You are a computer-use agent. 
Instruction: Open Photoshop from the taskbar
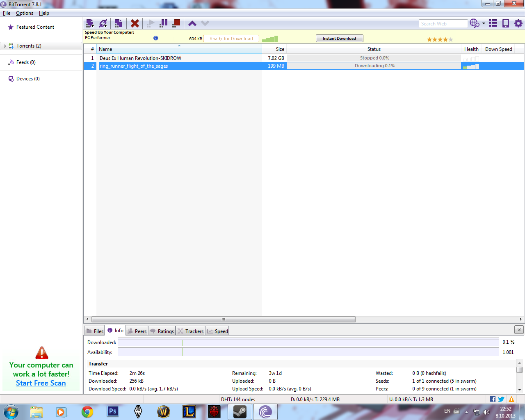click(112, 411)
